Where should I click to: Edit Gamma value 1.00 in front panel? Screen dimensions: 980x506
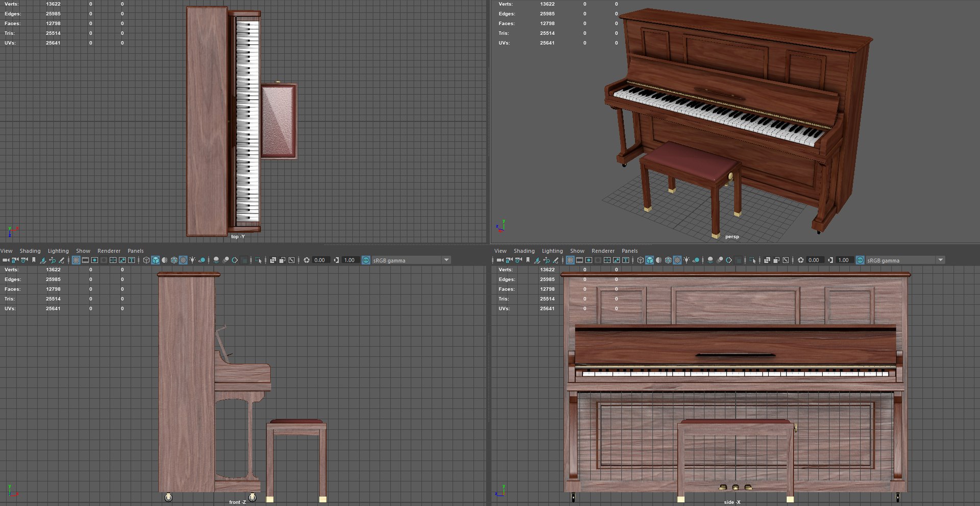tap(350, 260)
